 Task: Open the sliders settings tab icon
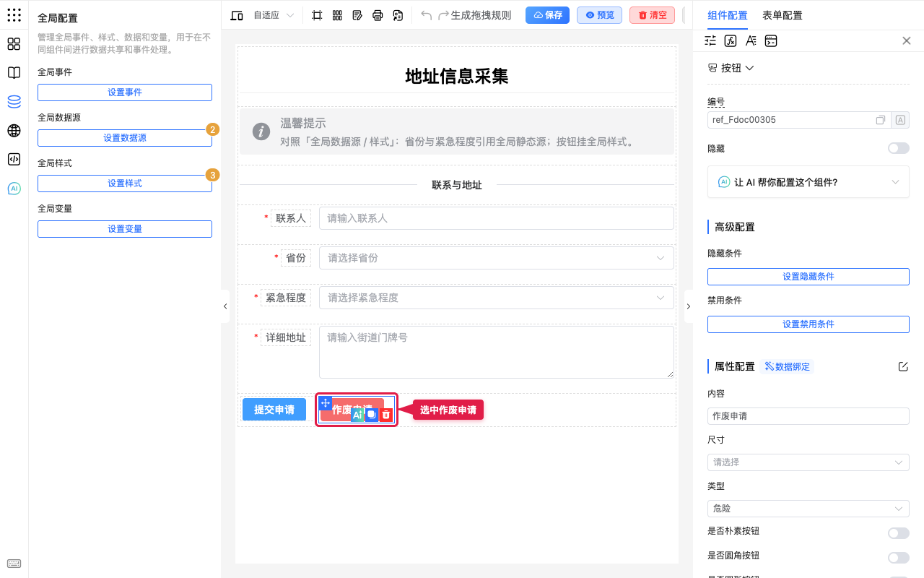coord(710,41)
